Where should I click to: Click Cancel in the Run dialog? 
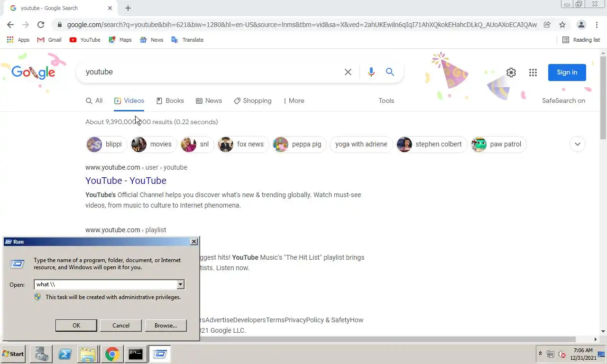click(121, 325)
